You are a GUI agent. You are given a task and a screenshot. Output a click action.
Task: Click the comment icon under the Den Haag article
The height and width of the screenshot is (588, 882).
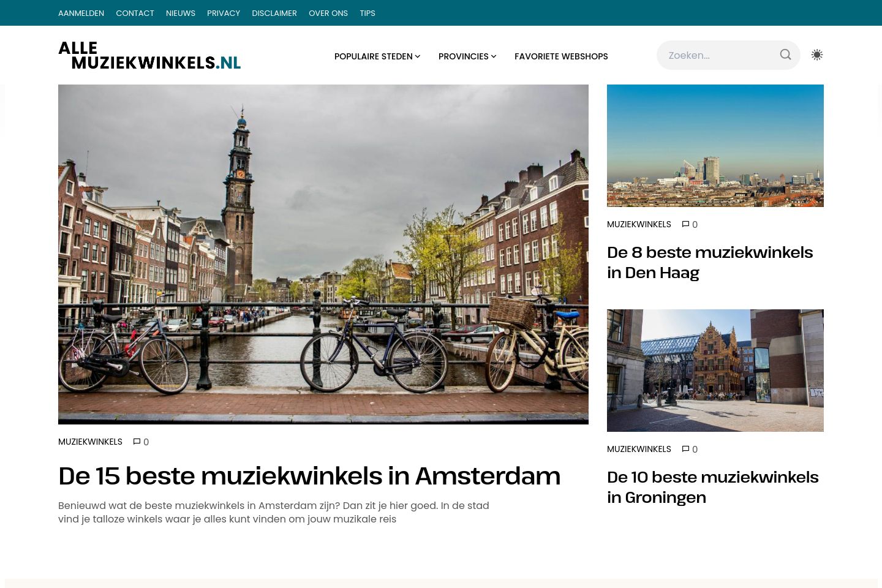[x=685, y=224]
